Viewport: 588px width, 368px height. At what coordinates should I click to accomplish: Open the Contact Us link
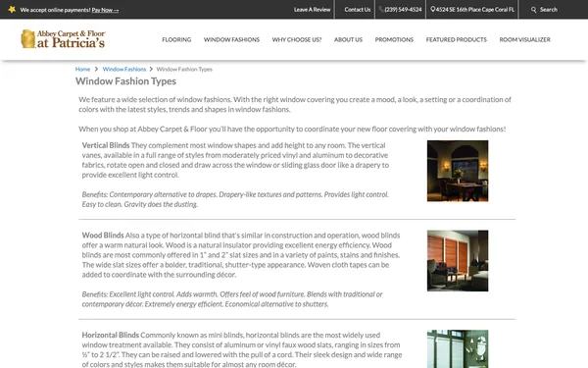pos(358,10)
